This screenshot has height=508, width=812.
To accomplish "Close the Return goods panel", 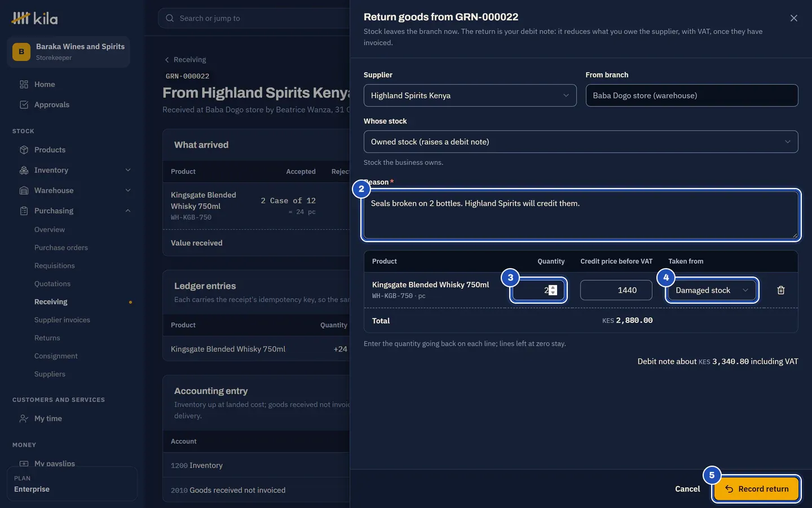I will pyautogui.click(x=794, y=18).
